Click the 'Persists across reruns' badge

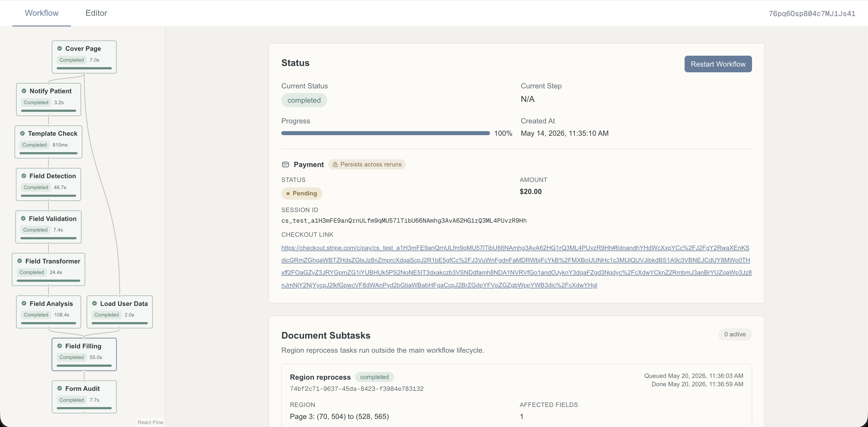click(367, 164)
